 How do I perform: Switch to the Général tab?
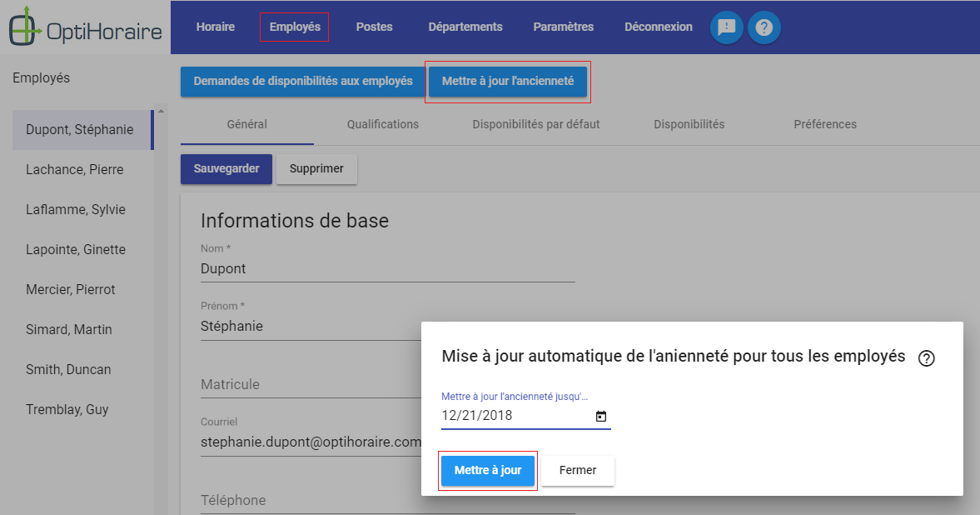click(247, 124)
